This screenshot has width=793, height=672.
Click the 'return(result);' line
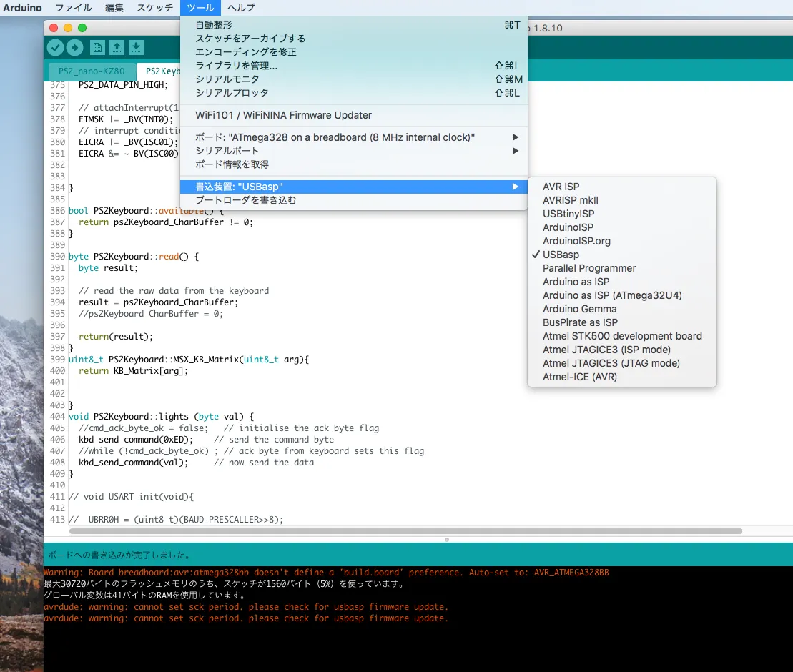click(116, 337)
